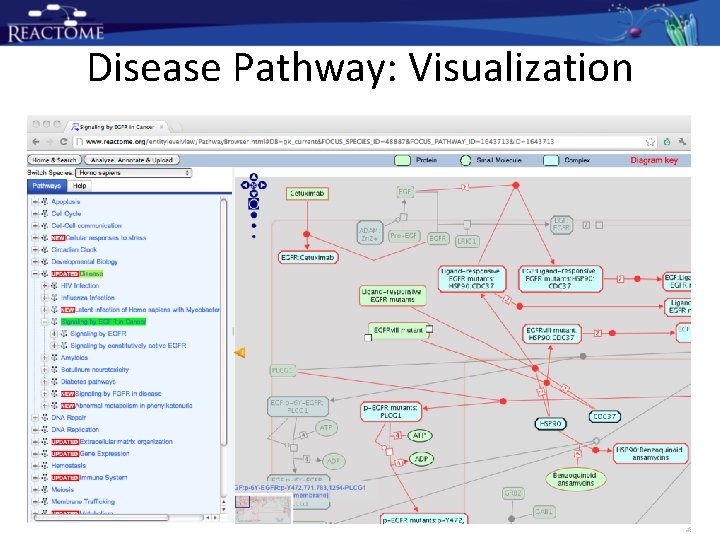
Task: Expand the Gene Expression pathway
Action: (35, 453)
